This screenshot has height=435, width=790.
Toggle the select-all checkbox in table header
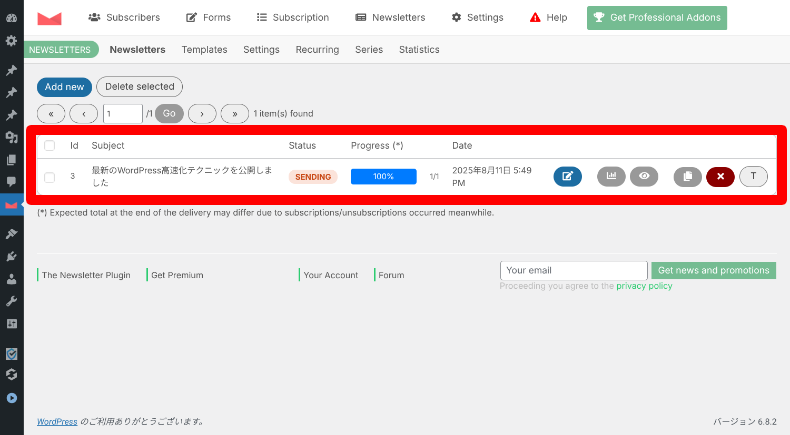(49, 146)
